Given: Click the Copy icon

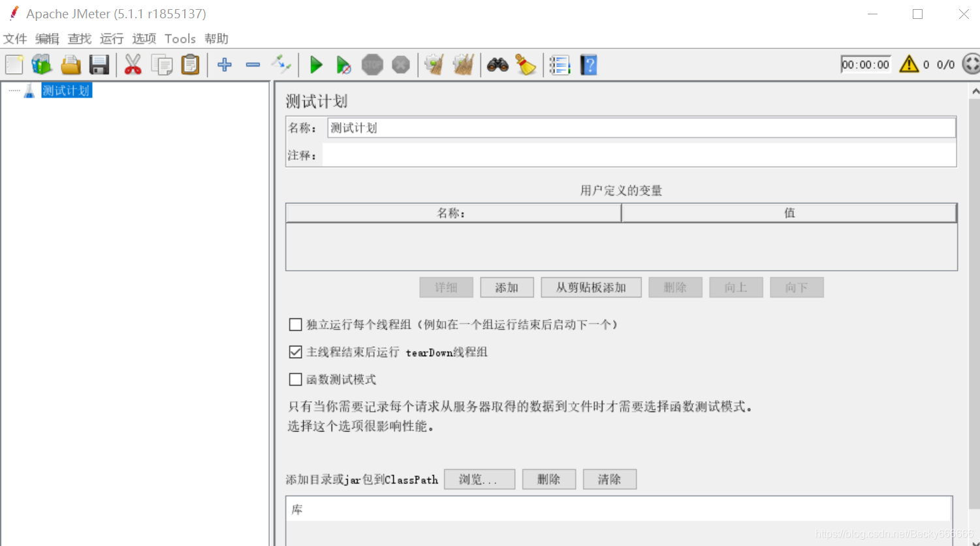Looking at the screenshot, I should tap(162, 65).
